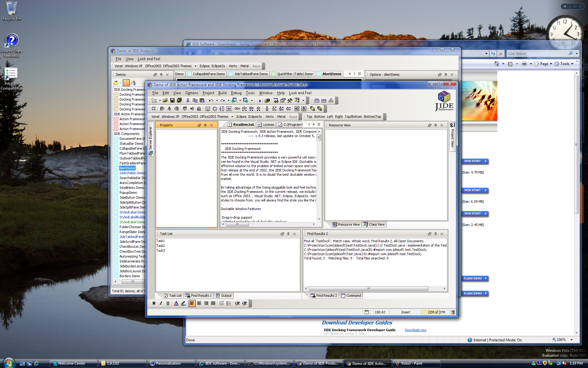Click the Send to Back layout icon
588x368 pixels.
[319, 109]
